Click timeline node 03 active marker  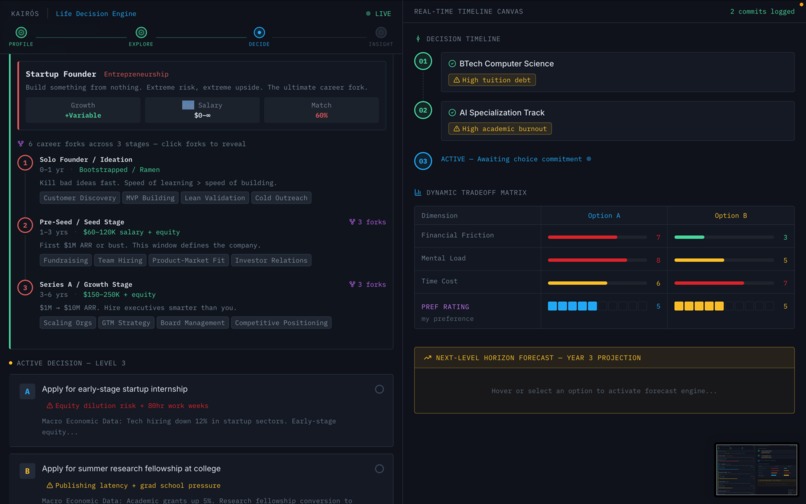tap(423, 161)
